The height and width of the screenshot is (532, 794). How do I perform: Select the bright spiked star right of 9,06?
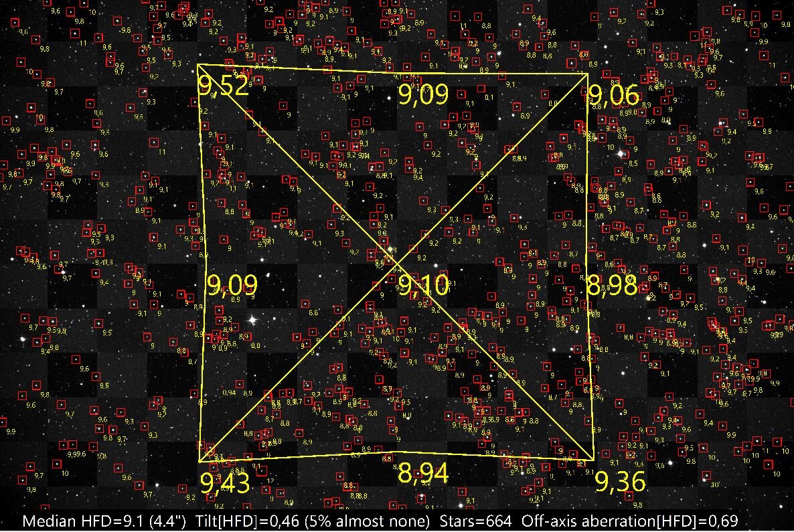619,153
